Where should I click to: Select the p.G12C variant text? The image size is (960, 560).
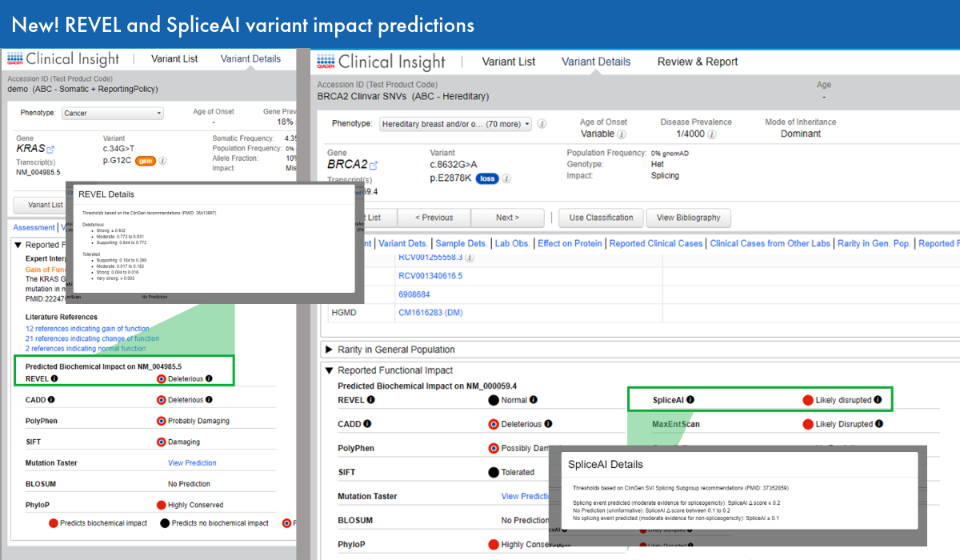click(x=117, y=161)
